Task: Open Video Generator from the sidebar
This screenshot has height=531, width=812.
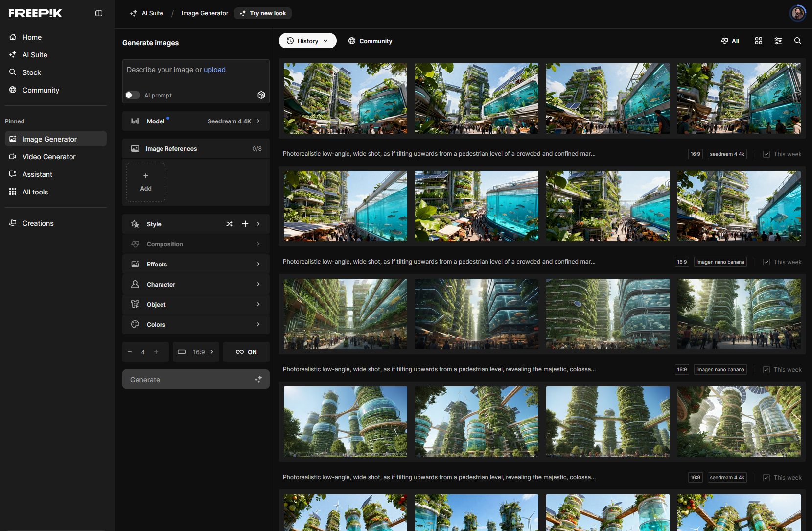Action: [49, 157]
